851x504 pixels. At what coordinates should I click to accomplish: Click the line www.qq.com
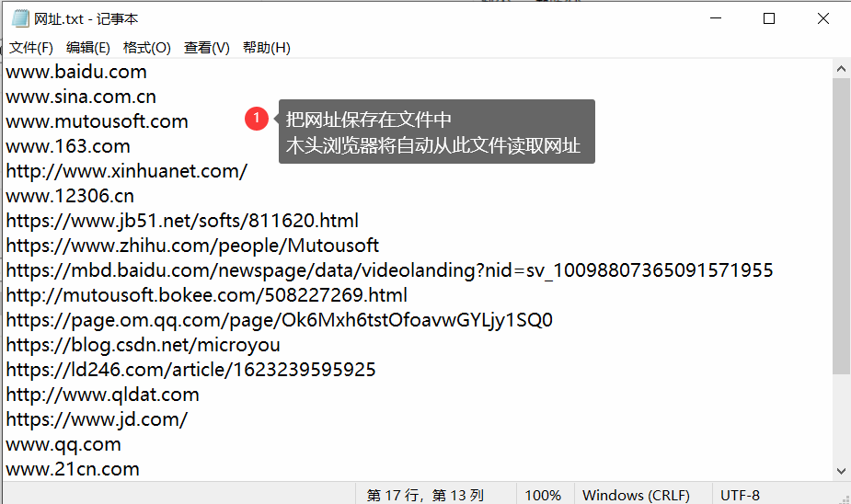pos(63,444)
